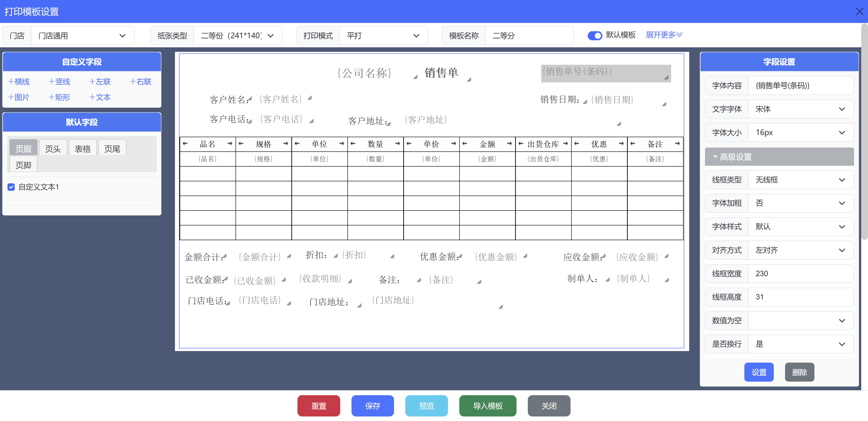
Task: Add a horizontal line via +横线
Action: click(19, 82)
